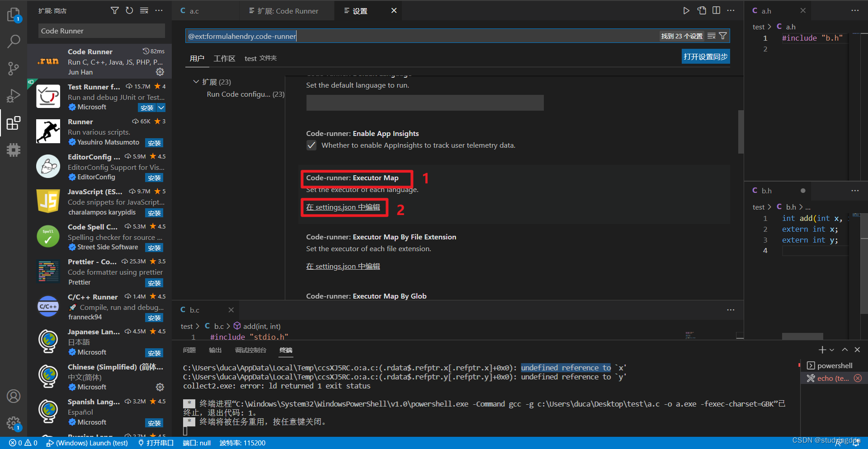This screenshot has width=868, height=449.
Task: Open the Extensions view icon
Action: pos(14,123)
